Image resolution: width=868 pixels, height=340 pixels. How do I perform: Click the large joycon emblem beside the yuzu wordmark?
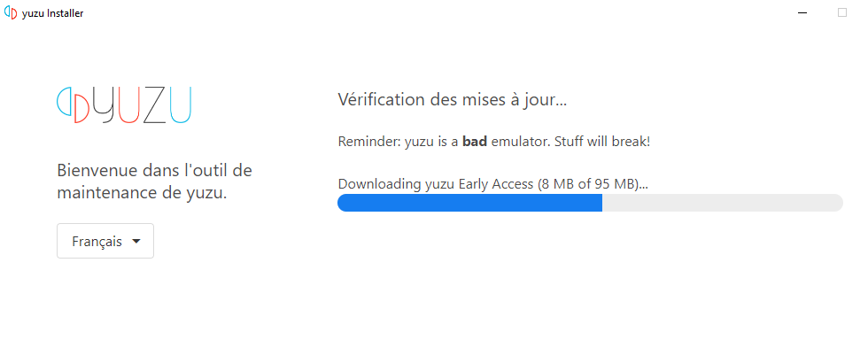click(x=73, y=104)
